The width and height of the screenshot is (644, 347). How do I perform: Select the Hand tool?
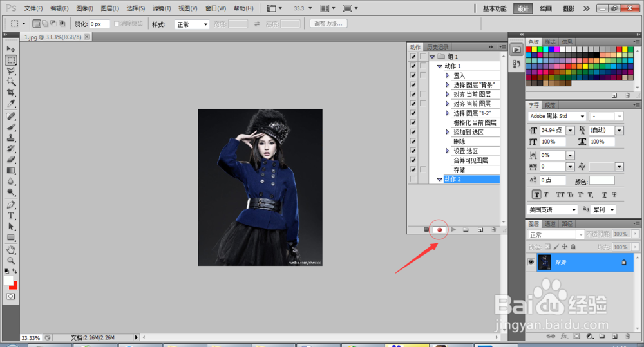(x=11, y=250)
